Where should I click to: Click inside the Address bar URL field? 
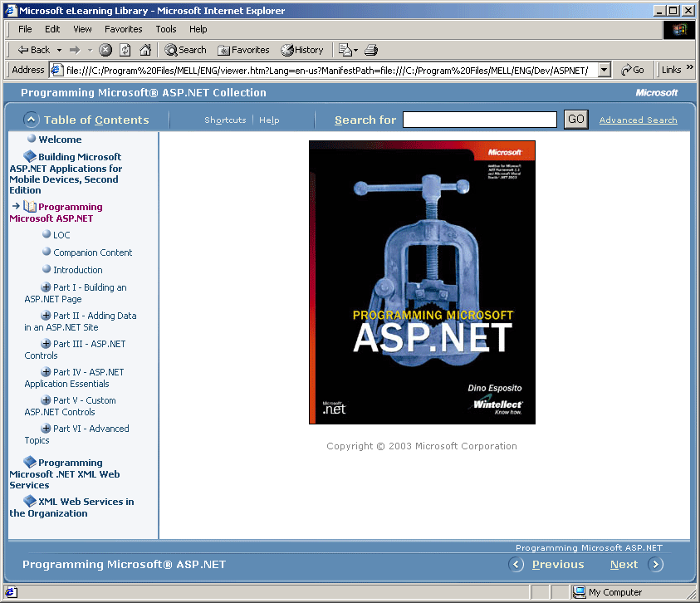pyautogui.click(x=328, y=70)
